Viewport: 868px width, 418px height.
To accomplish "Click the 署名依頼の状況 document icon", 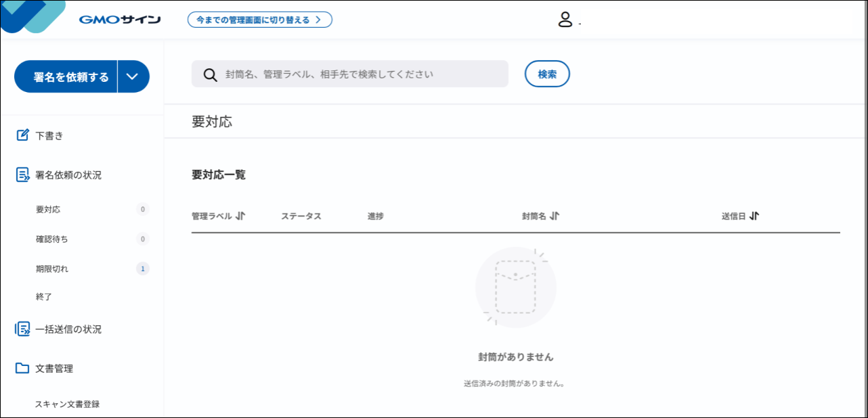I will pos(23,175).
